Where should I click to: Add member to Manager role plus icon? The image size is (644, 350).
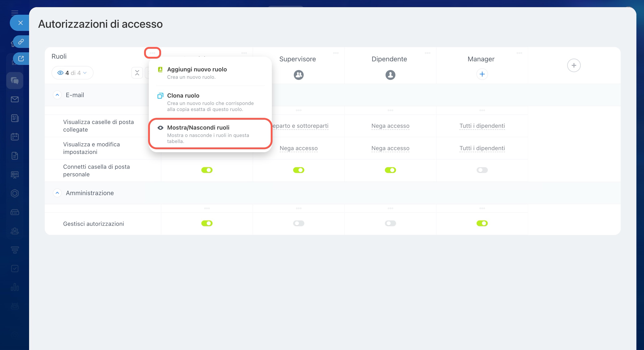coord(482,74)
